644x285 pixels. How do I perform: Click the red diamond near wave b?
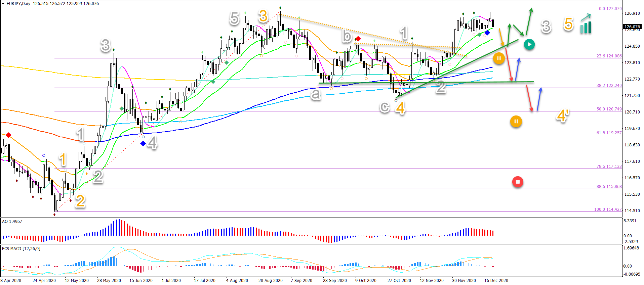pos(358,39)
